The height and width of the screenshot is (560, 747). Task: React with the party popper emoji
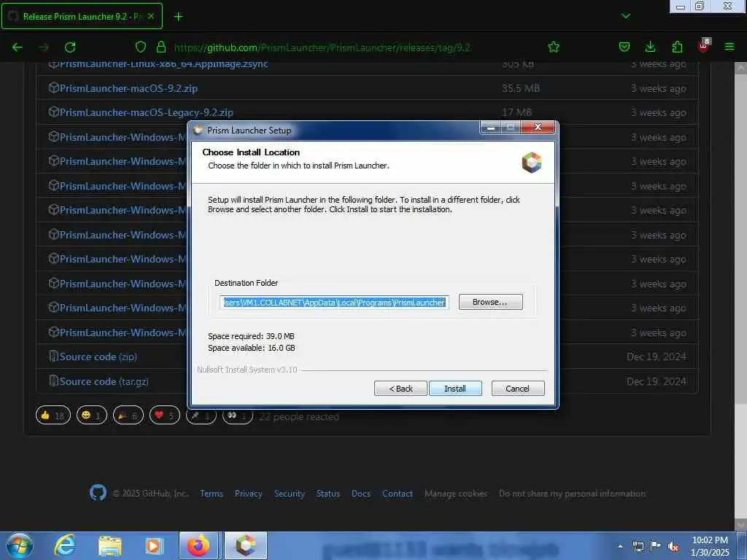click(x=128, y=416)
